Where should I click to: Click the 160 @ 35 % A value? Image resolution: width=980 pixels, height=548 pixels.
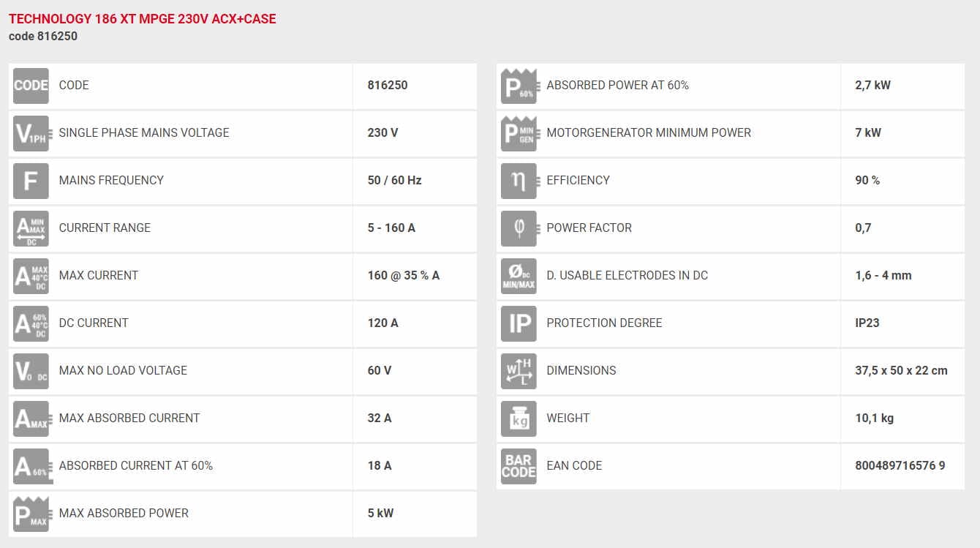click(x=403, y=275)
